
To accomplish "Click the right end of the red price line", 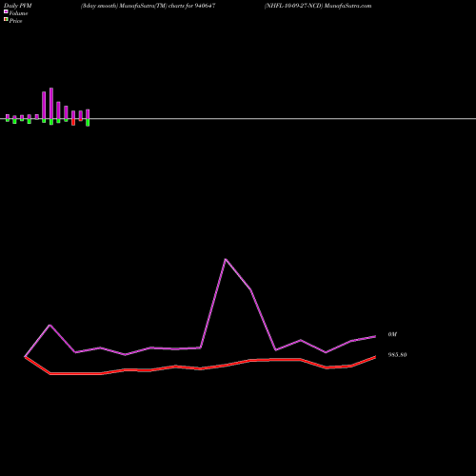I will click(x=375, y=357).
